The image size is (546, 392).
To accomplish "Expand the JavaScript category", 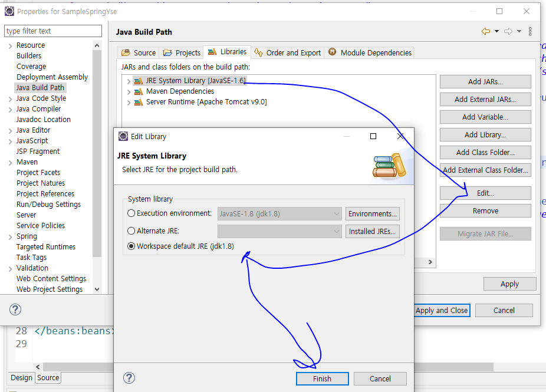I will coord(10,141).
